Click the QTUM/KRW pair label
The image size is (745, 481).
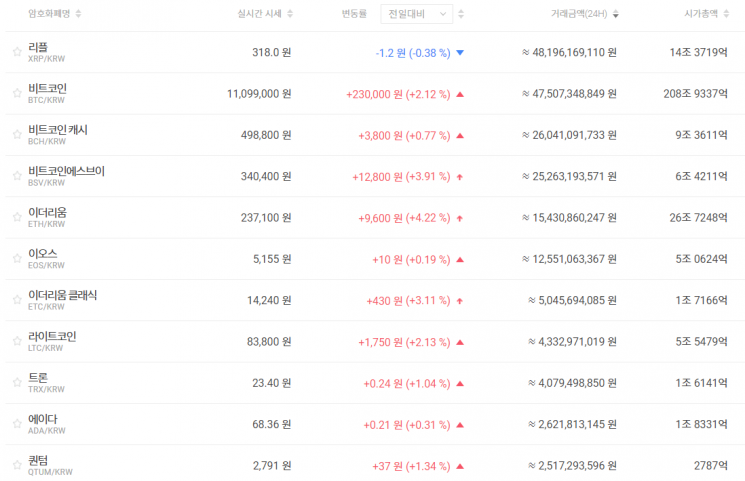[50, 472]
